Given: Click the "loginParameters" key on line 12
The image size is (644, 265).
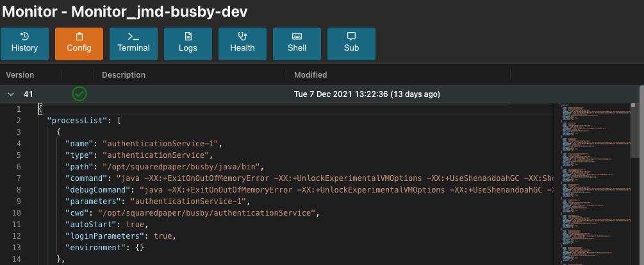Looking at the screenshot, I should [x=104, y=235].
